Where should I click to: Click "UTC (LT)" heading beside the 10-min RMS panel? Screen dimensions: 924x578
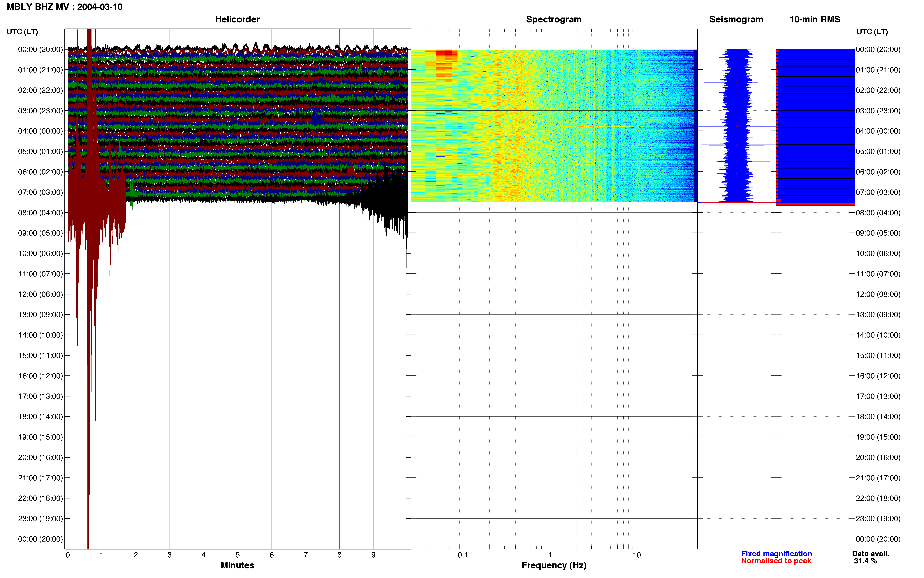pyautogui.click(x=872, y=32)
